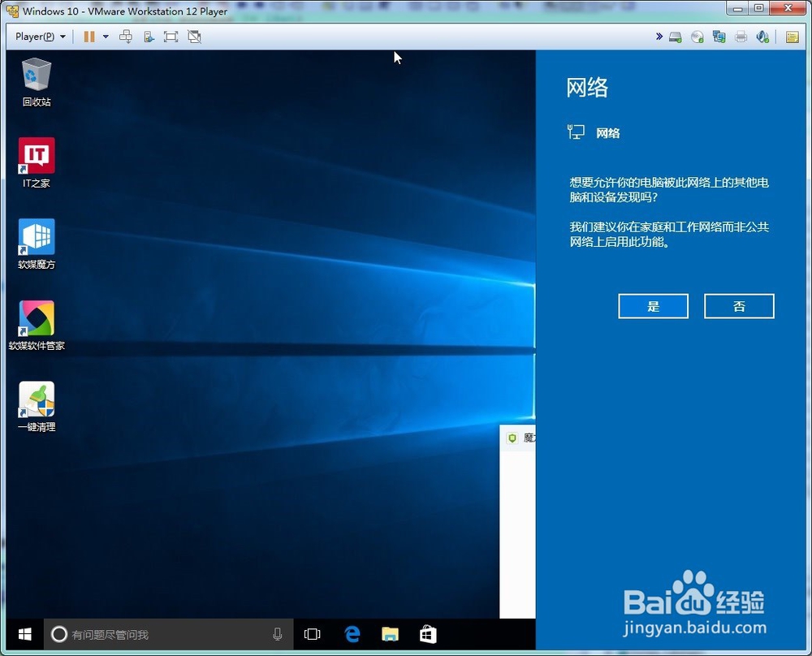Click 否 to decline network discovery
This screenshot has height=656, width=812.
[x=739, y=306]
